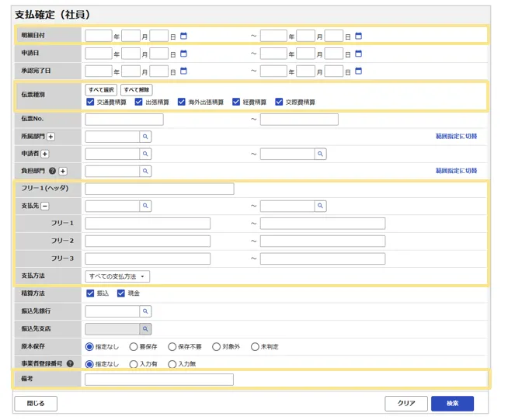The height and width of the screenshot is (420, 515).
Task: Click search icon in 所属部門 field
Action: tap(144, 137)
